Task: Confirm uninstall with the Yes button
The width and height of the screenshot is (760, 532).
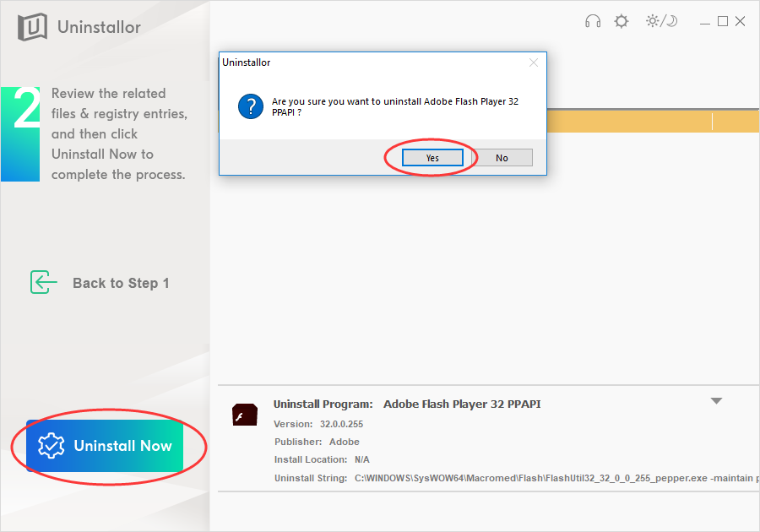Action: pyautogui.click(x=432, y=157)
